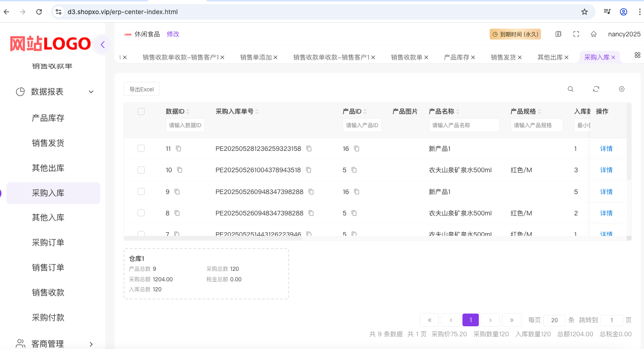Image resolution: width=644 pixels, height=349 pixels.
Task: Switch to the 销售收款单 tab
Action: coord(407,57)
